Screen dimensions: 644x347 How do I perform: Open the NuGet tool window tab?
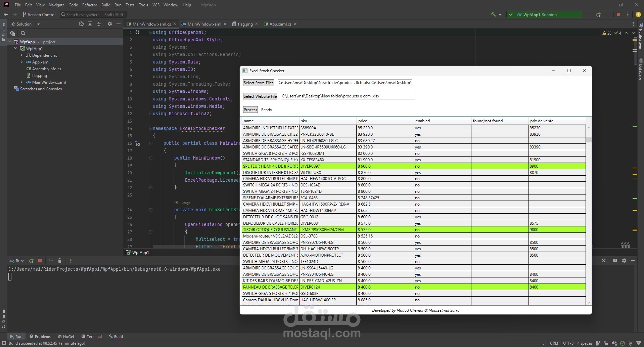click(66, 336)
